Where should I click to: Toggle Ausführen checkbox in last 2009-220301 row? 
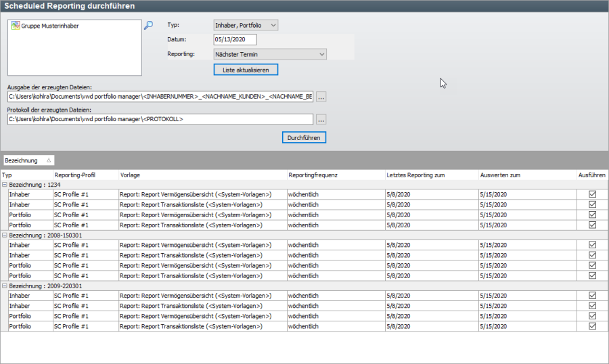coord(593,326)
